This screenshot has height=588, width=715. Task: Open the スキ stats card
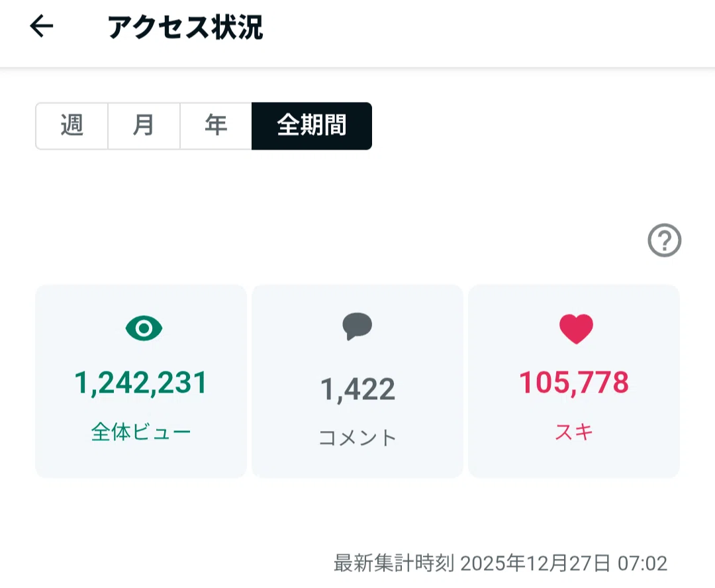click(x=573, y=381)
